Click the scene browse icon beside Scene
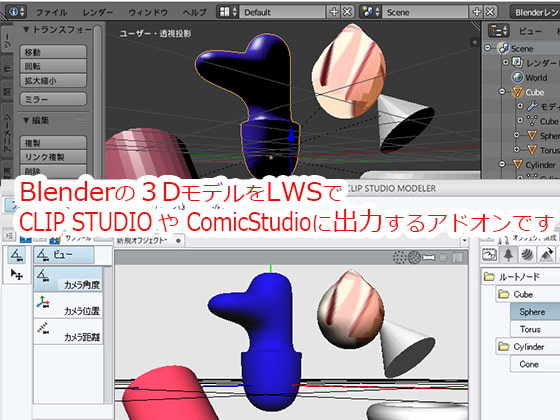The height and width of the screenshot is (420, 560). point(370,12)
